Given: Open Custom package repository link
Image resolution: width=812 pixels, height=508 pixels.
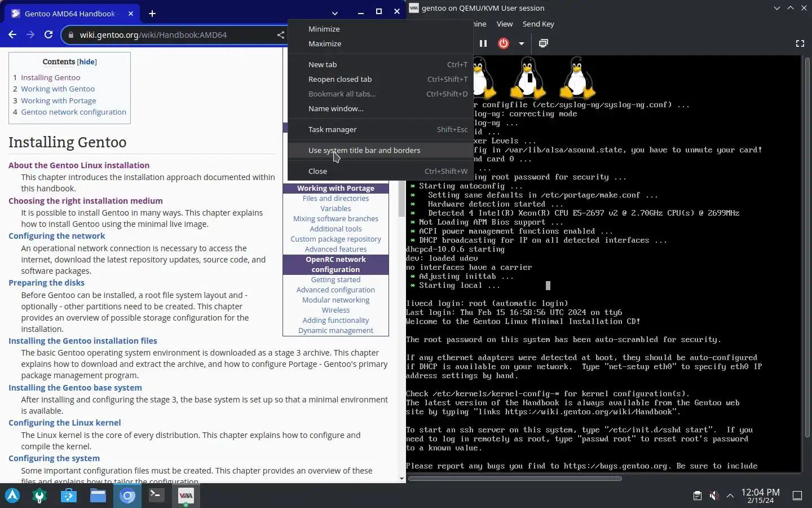Looking at the screenshot, I should (x=336, y=239).
